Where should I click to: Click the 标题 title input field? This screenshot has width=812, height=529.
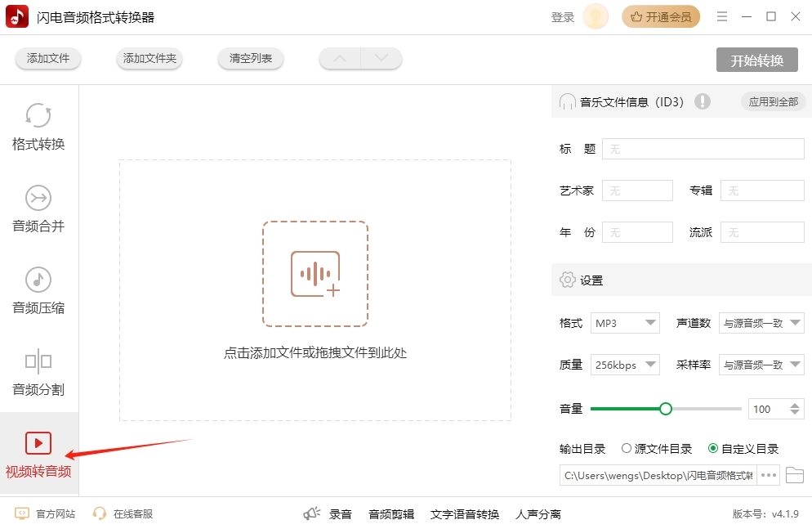[x=703, y=149]
